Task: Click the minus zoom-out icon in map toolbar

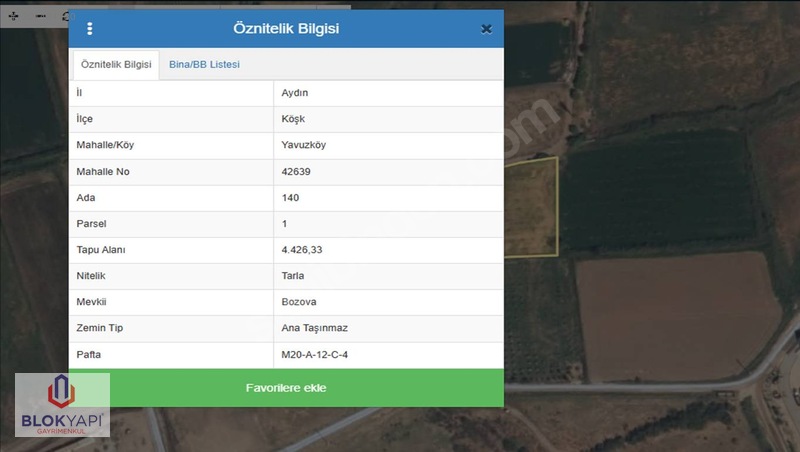Action: [41, 16]
